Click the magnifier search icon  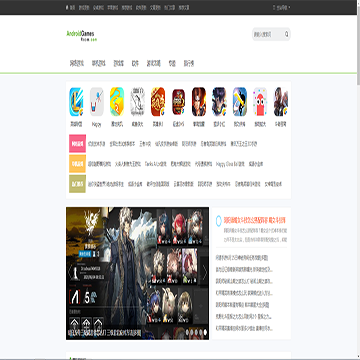[x=286, y=34]
